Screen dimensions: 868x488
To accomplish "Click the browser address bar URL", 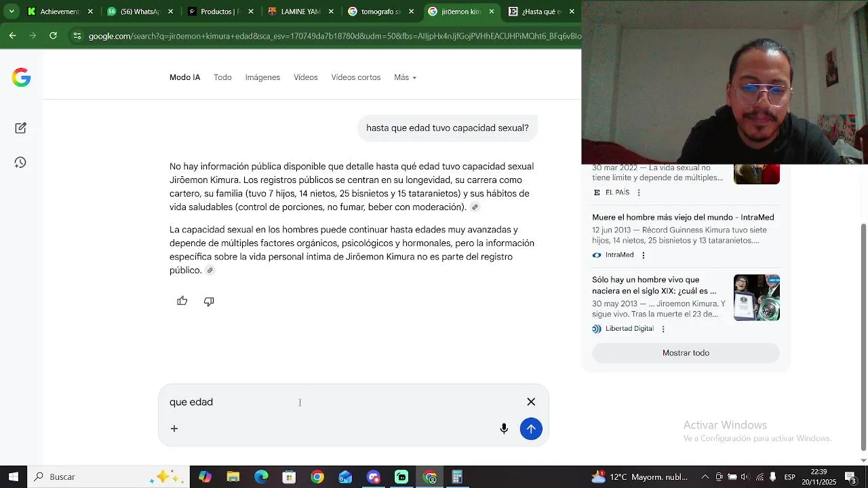I will tap(335, 36).
